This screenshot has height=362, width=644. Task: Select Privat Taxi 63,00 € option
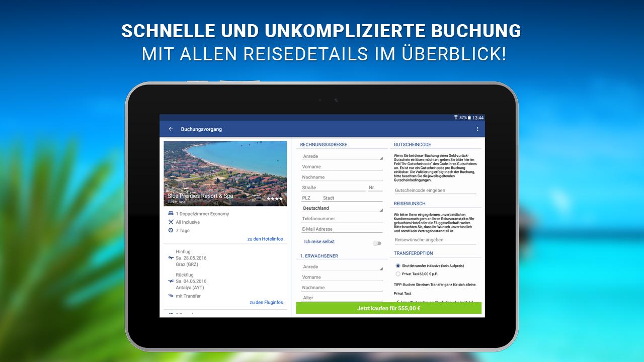click(398, 274)
